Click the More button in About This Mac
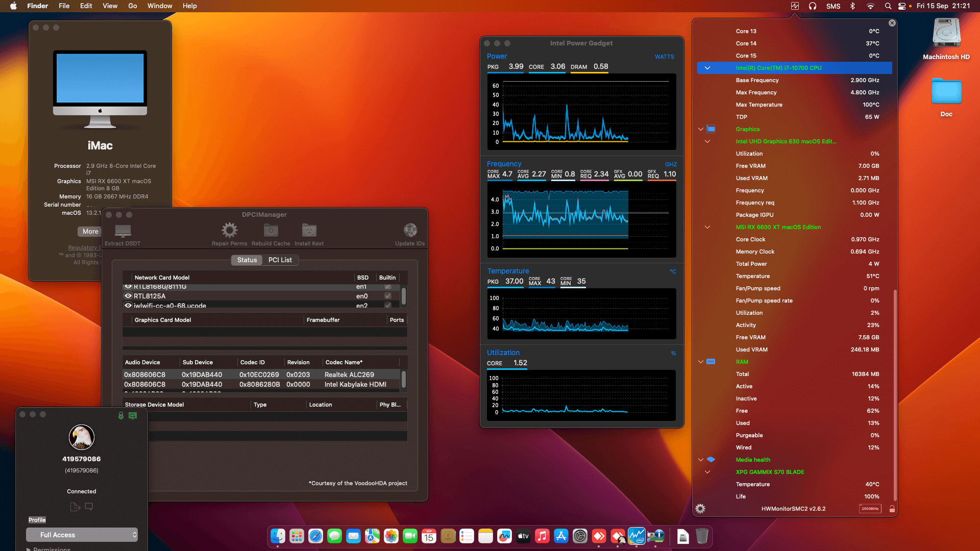This screenshot has width=980, height=551. [x=90, y=231]
